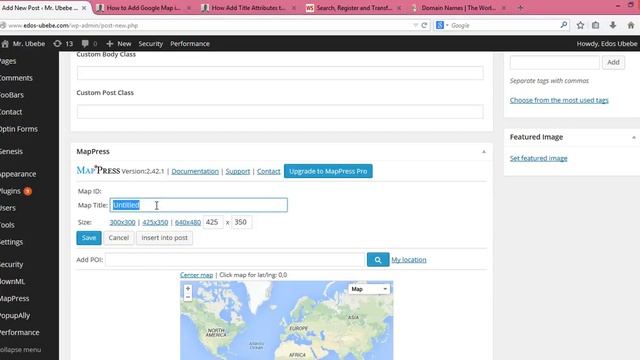Open the bookmarks list icon
Screen dimensions: 640x360
coord(596,25)
